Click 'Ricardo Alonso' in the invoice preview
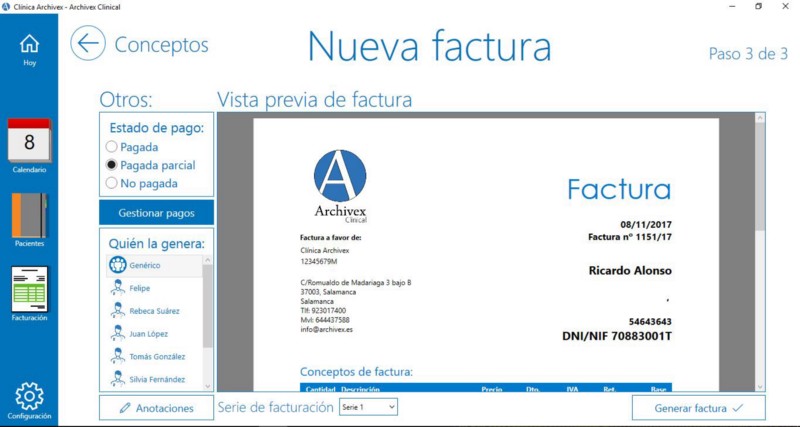This screenshot has width=800, height=427. pos(630,270)
